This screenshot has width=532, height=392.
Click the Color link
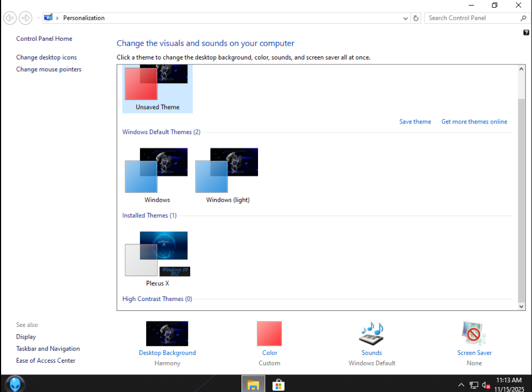pyautogui.click(x=270, y=353)
